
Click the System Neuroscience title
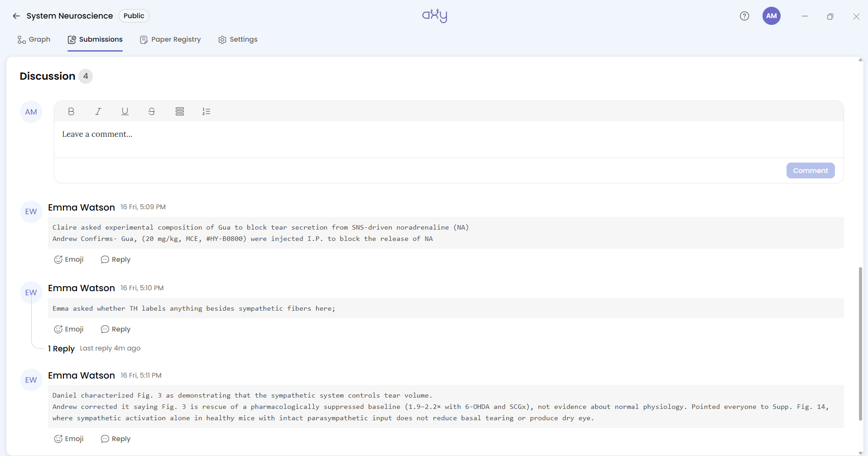[x=70, y=16]
